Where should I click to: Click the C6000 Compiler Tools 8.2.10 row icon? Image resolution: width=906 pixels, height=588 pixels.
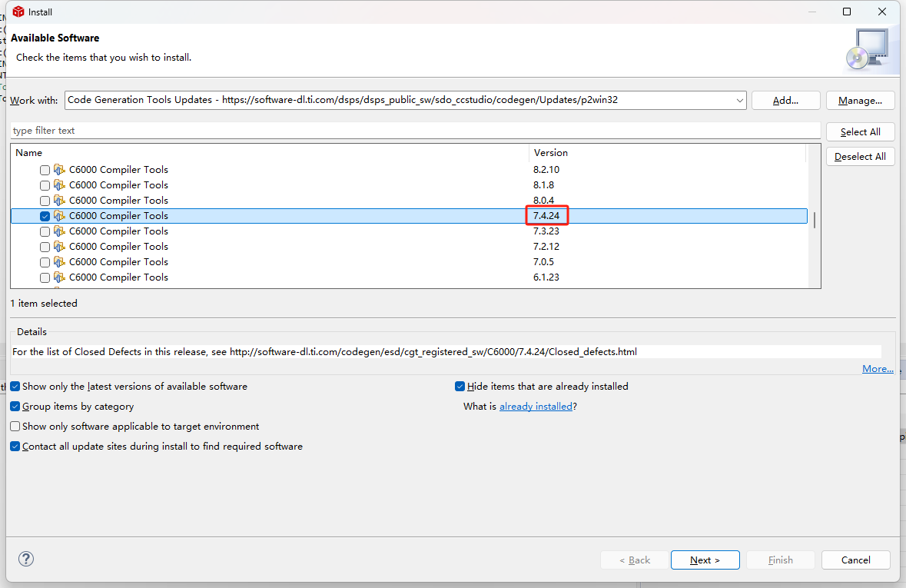(x=59, y=169)
